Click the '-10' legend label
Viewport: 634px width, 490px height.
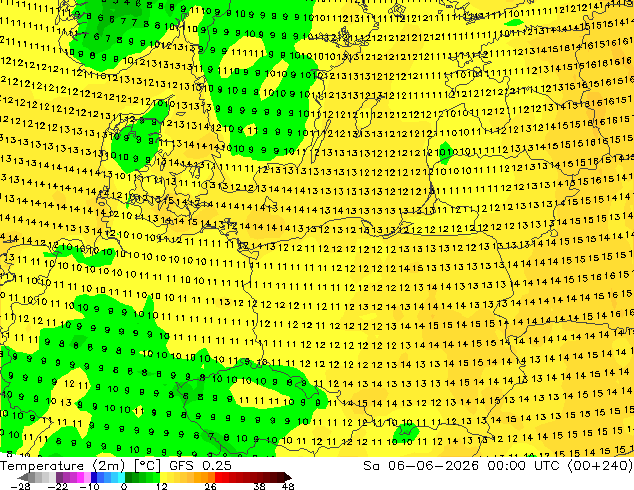89,486
